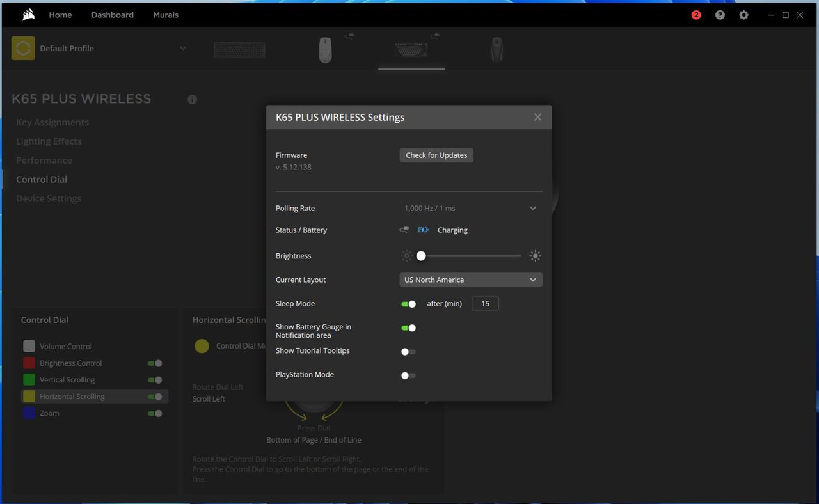This screenshot has width=819, height=504.
Task: Click the low brightness sun icon
Action: click(x=406, y=256)
